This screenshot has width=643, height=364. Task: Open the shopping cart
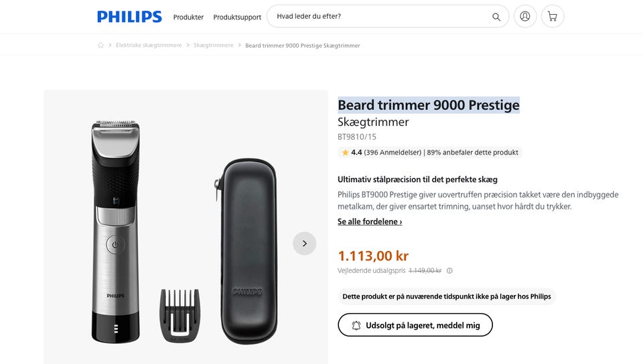point(553,16)
